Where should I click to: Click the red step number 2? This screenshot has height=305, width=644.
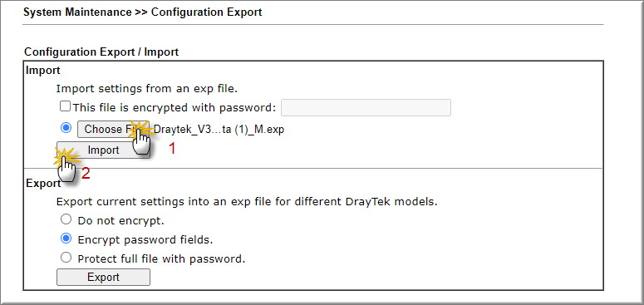coord(85,174)
